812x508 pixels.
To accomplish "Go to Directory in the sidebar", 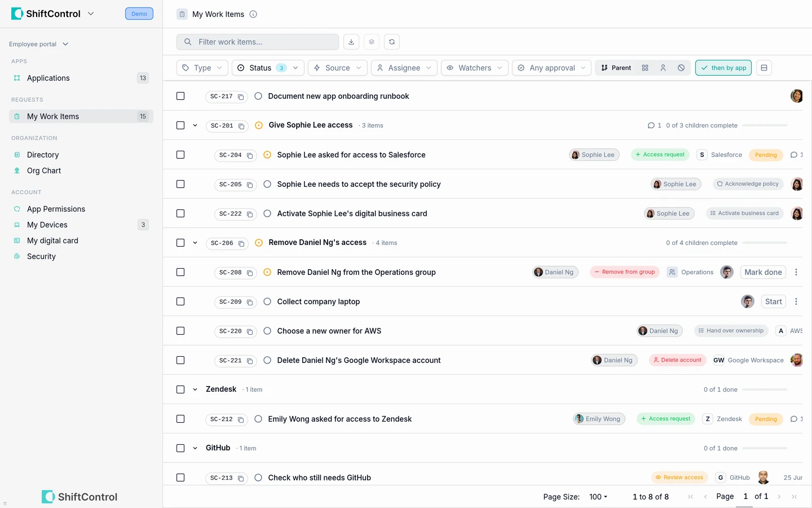I will coord(81,155).
